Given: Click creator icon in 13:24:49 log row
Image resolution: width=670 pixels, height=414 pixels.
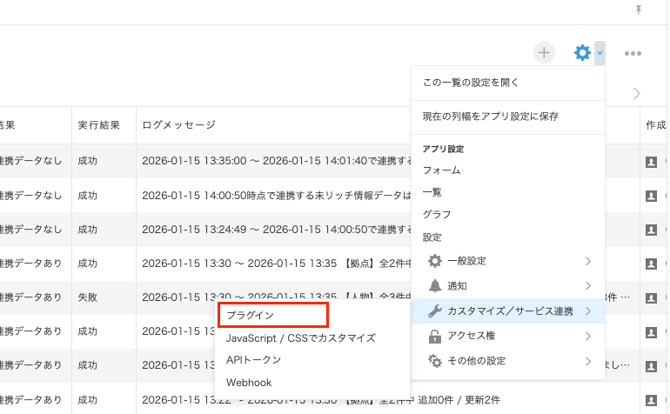Looking at the screenshot, I should (x=651, y=230).
